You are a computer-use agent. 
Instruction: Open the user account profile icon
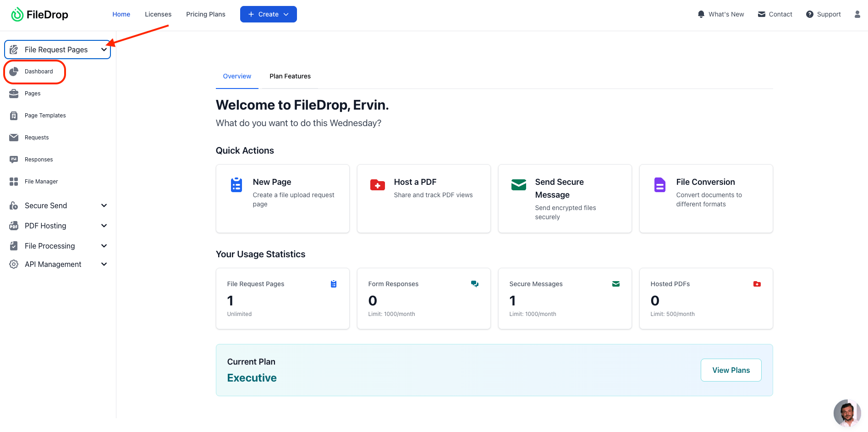(857, 14)
